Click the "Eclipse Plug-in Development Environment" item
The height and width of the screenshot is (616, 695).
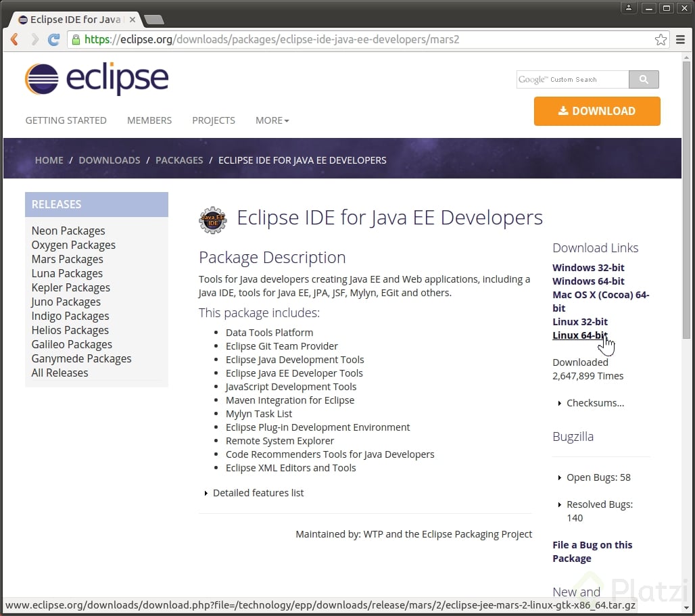pos(318,427)
